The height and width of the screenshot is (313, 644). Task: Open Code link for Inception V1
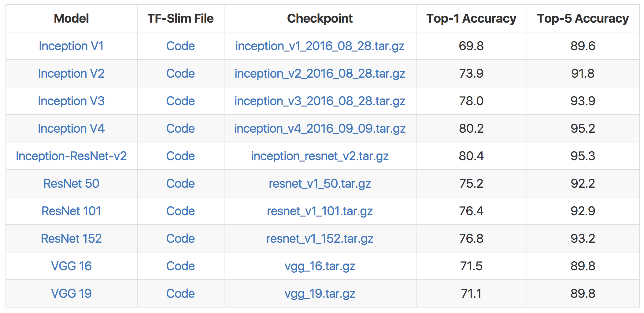click(x=180, y=46)
